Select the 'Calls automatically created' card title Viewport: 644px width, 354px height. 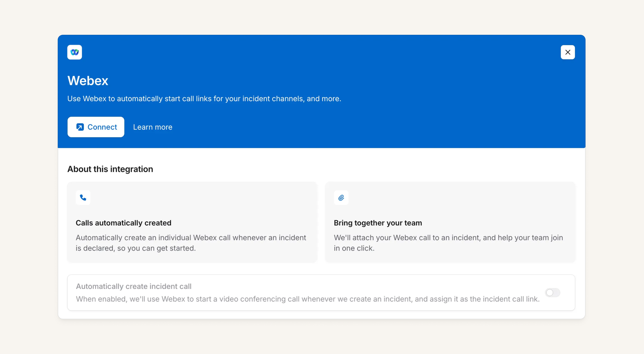tap(123, 223)
